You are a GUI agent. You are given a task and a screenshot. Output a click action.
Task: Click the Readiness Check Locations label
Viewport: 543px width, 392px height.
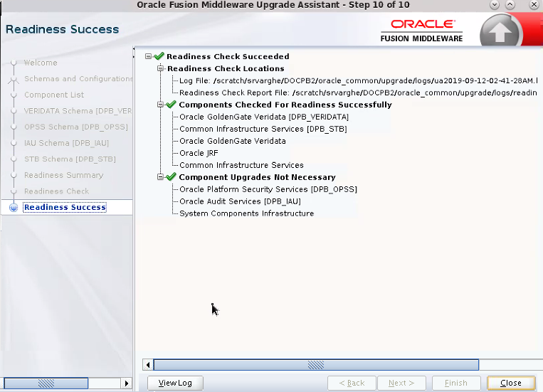pos(226,68)
